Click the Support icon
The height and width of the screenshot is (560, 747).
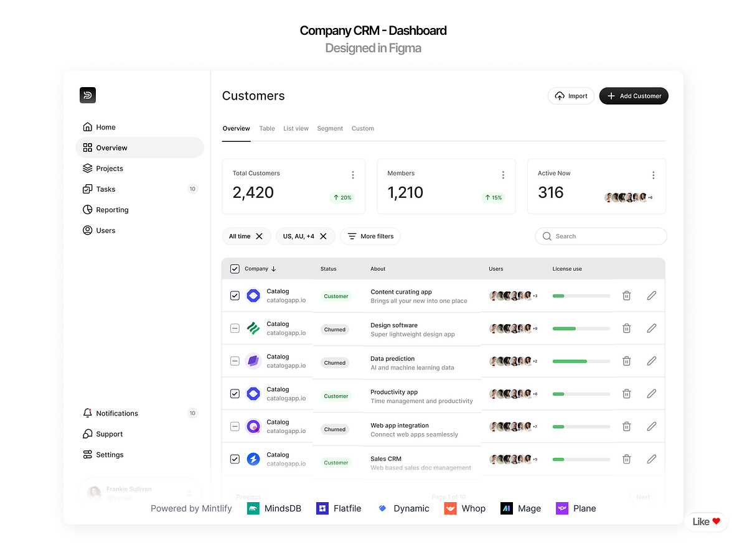[87, 434]
